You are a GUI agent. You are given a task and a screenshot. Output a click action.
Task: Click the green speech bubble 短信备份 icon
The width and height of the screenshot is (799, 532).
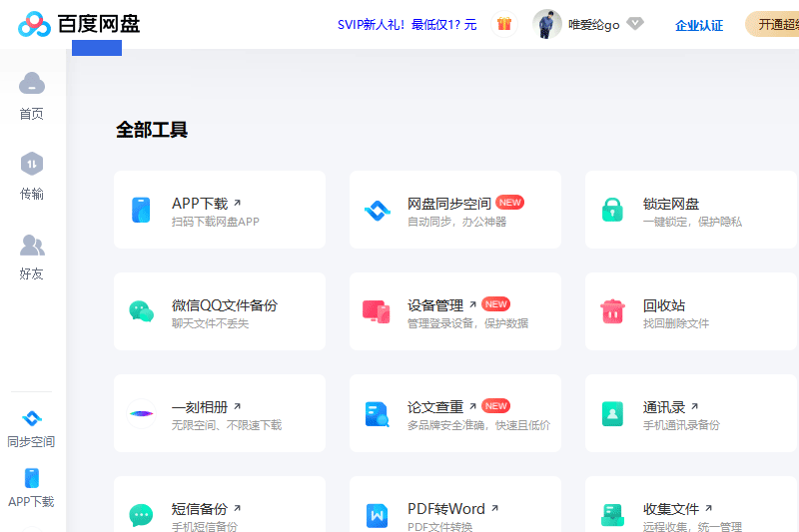[141, 515]
